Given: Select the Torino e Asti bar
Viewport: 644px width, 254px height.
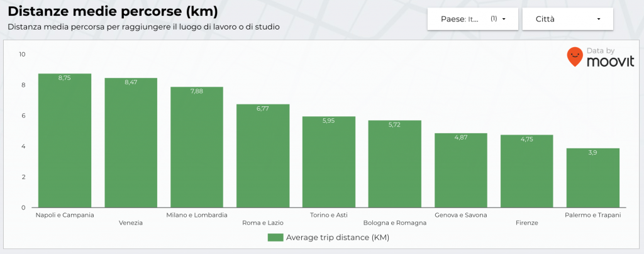Looking at the screenshot, I should pos(329,162).
